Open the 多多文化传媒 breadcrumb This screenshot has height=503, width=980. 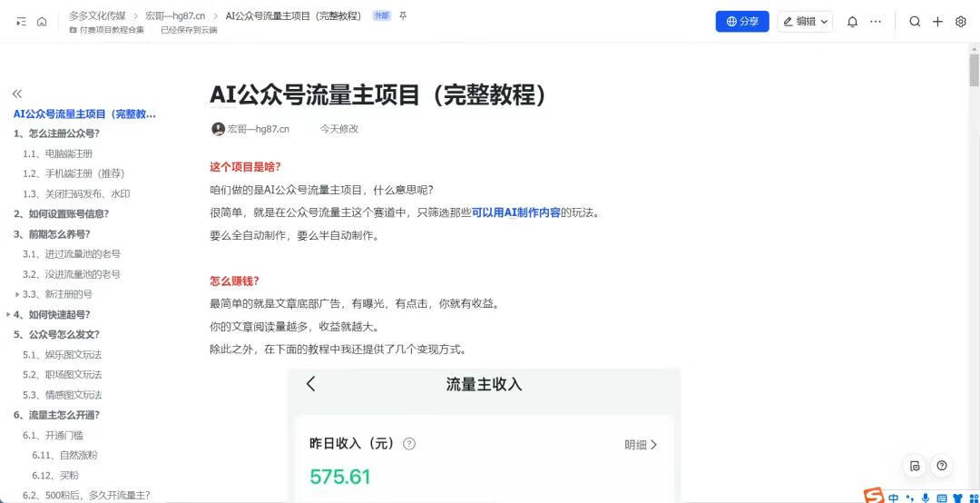click(97, 16)
